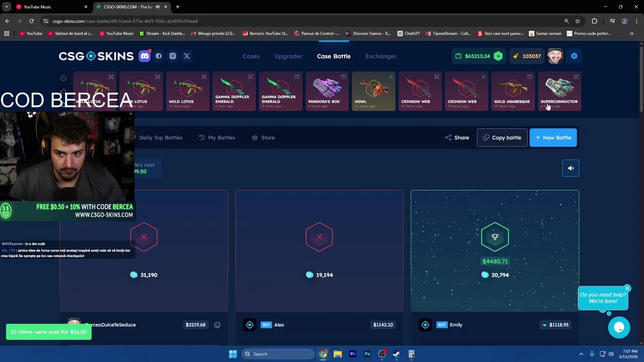Click the Copy battle button
The image size is (644, 362).
(x=502, y=138)
